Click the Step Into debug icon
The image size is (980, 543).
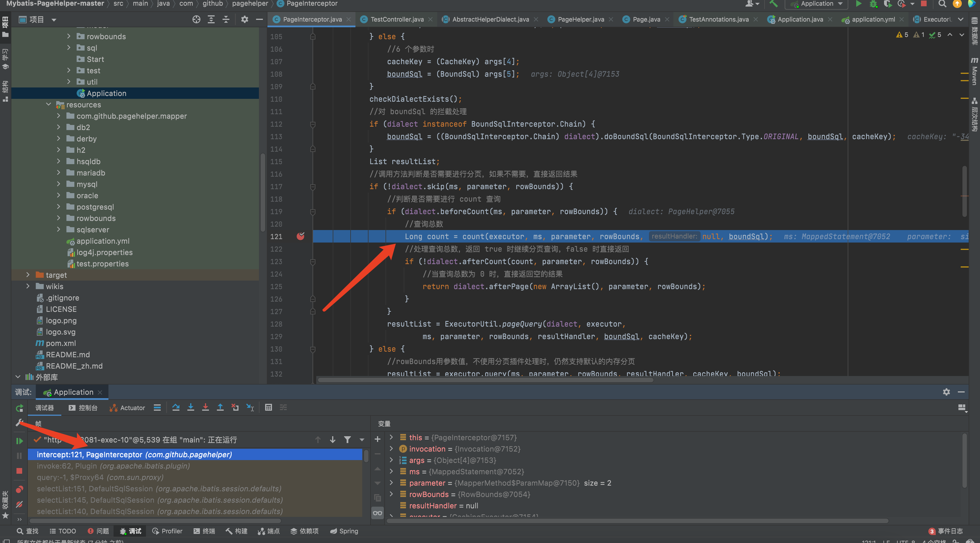point(190,408)
